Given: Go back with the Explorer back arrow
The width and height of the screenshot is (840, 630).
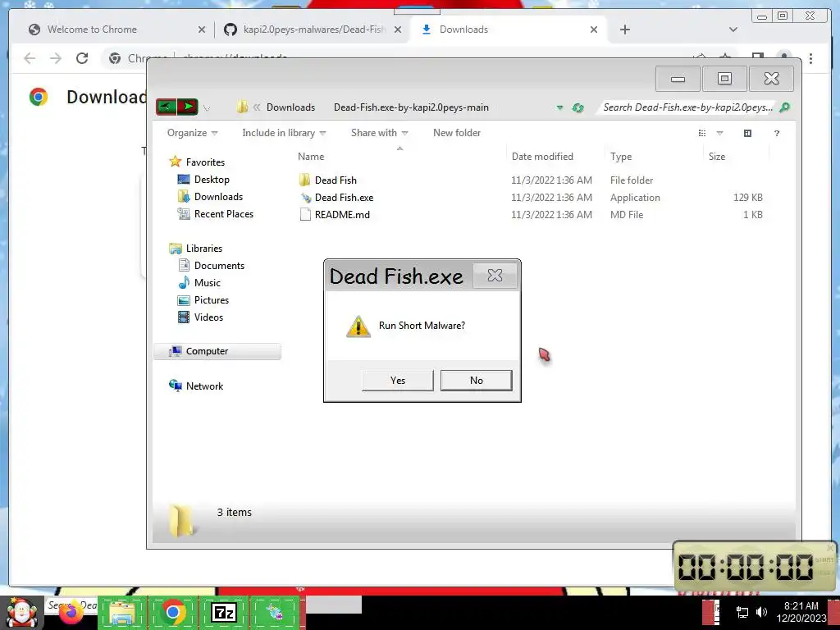Looking at the screenshot, I should pyautogui.click(x=167, y=107).
